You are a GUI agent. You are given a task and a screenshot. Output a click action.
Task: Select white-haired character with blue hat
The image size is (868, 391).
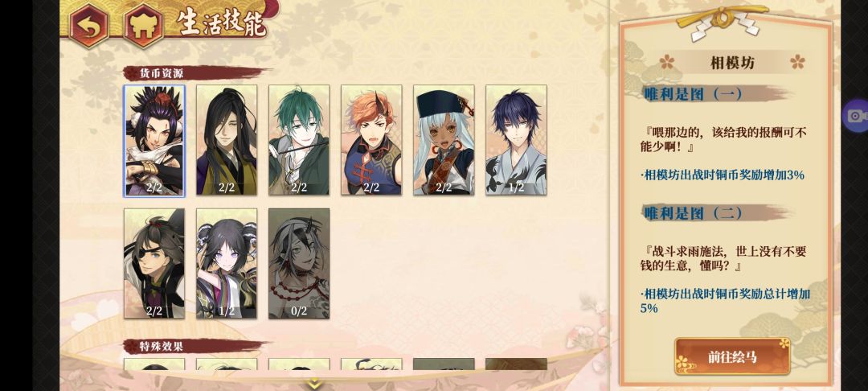click(444, 140)
